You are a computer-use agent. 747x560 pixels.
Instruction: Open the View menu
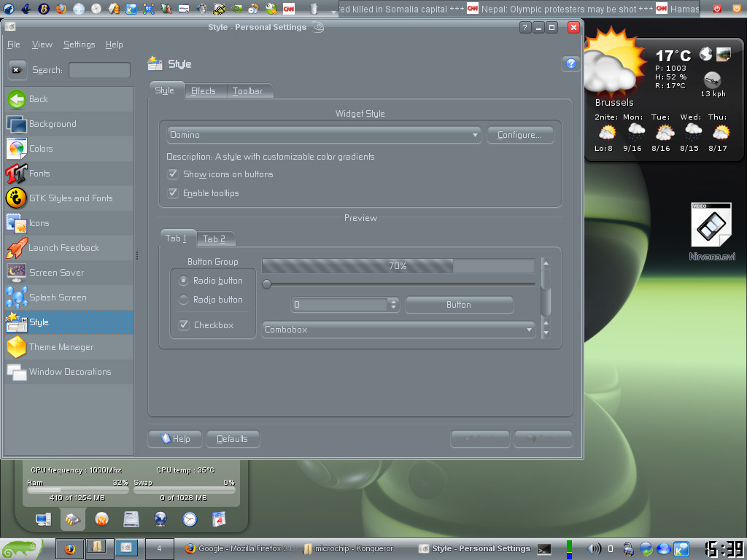[42, 44]
